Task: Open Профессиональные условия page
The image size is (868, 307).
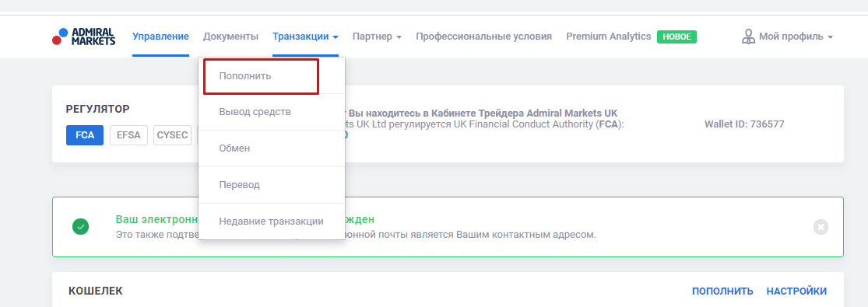Action: pos(483,37)
